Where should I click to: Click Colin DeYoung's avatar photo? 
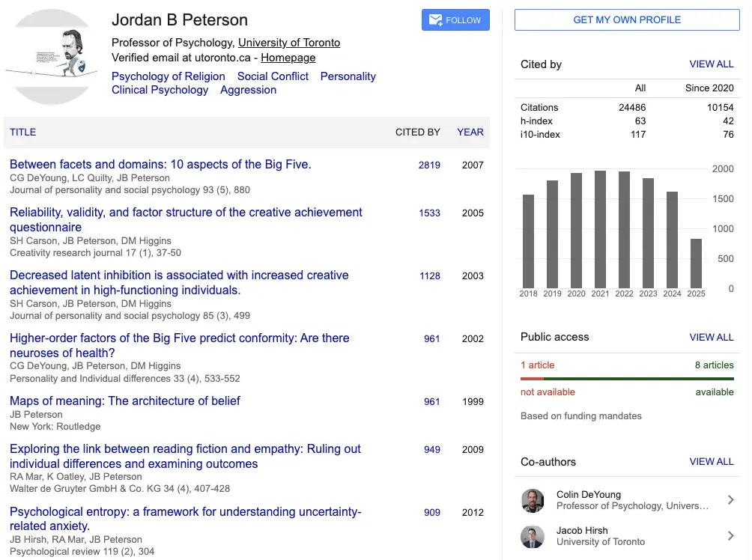[533, 501]
